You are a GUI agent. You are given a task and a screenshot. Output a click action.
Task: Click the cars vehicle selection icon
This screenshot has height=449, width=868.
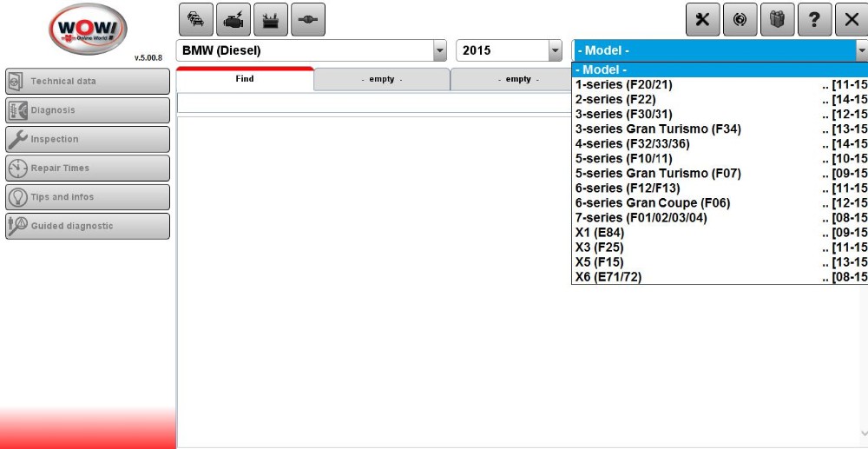[196, 20]
